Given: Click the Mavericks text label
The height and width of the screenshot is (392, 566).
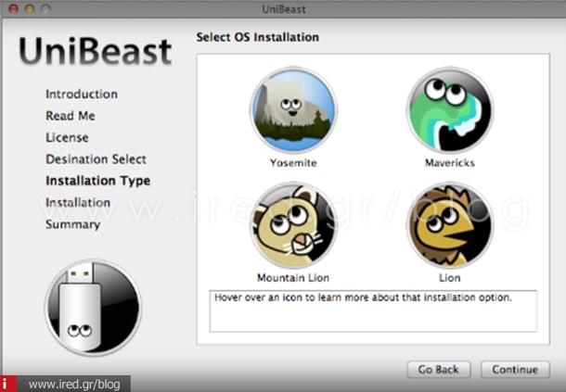Looking at the screenshot, I should click(450, 163).
